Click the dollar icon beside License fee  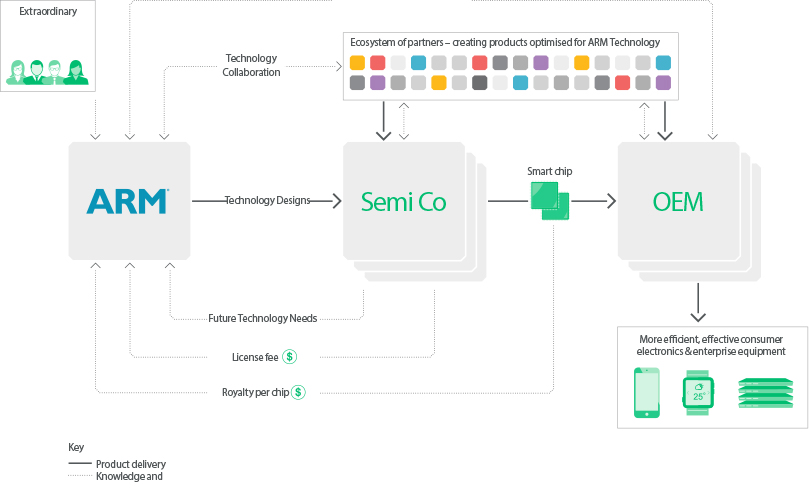[x=289, y=356]
